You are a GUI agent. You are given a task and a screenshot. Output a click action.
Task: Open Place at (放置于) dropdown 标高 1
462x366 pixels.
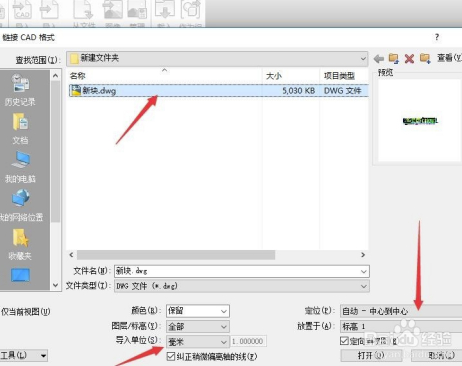tap(401, 326)
